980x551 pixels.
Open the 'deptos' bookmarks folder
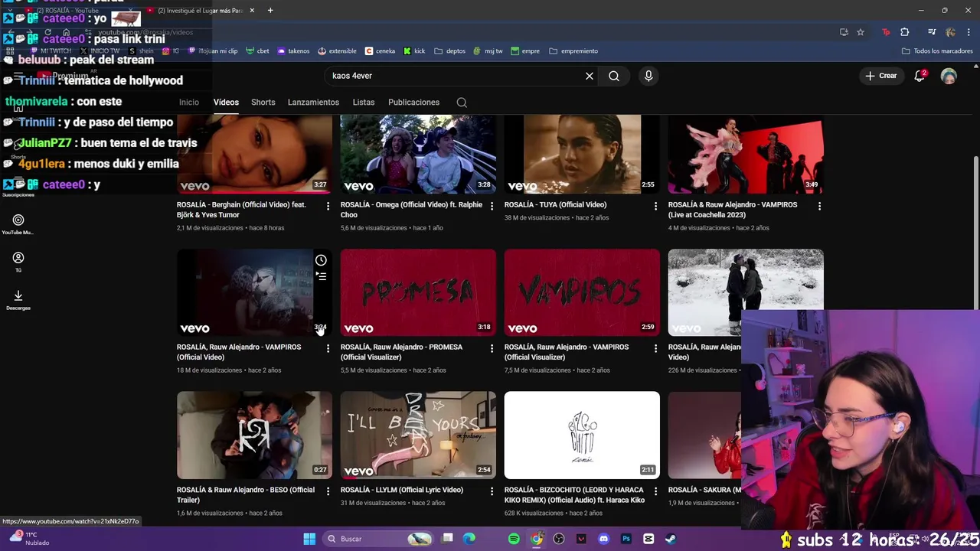449,51
